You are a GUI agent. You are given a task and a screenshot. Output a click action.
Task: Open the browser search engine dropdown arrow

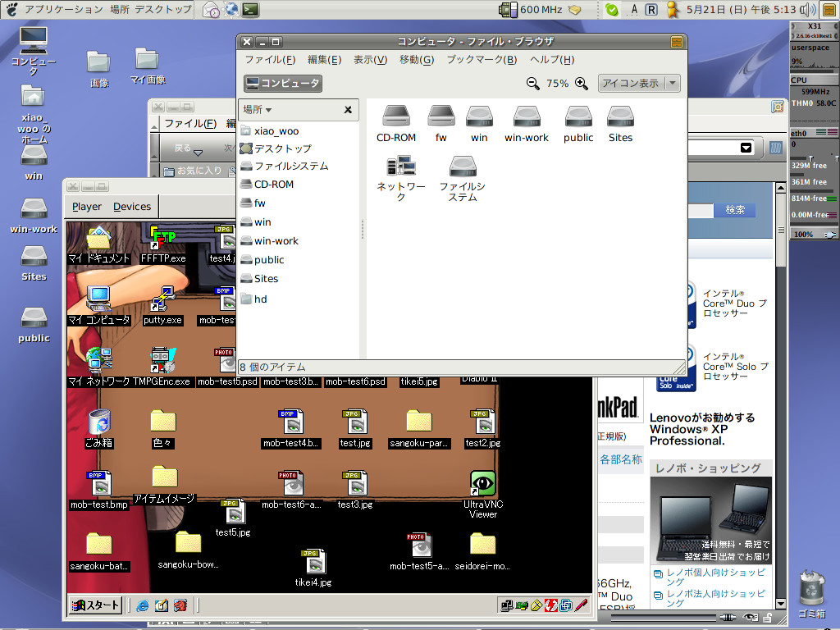click(x=746, y=148)
